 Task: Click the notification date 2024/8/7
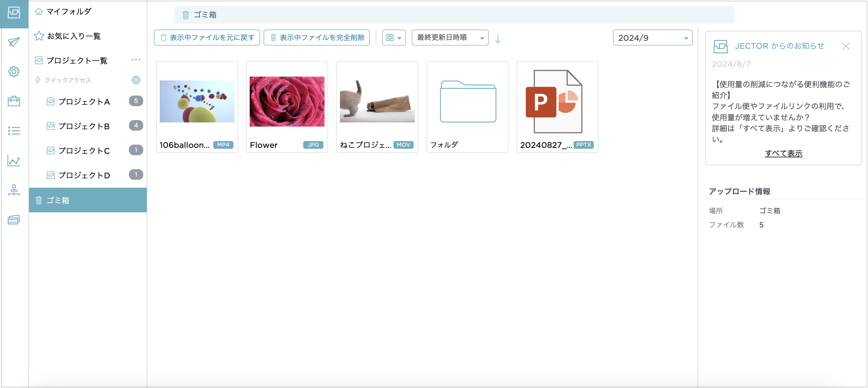point(731,64)
